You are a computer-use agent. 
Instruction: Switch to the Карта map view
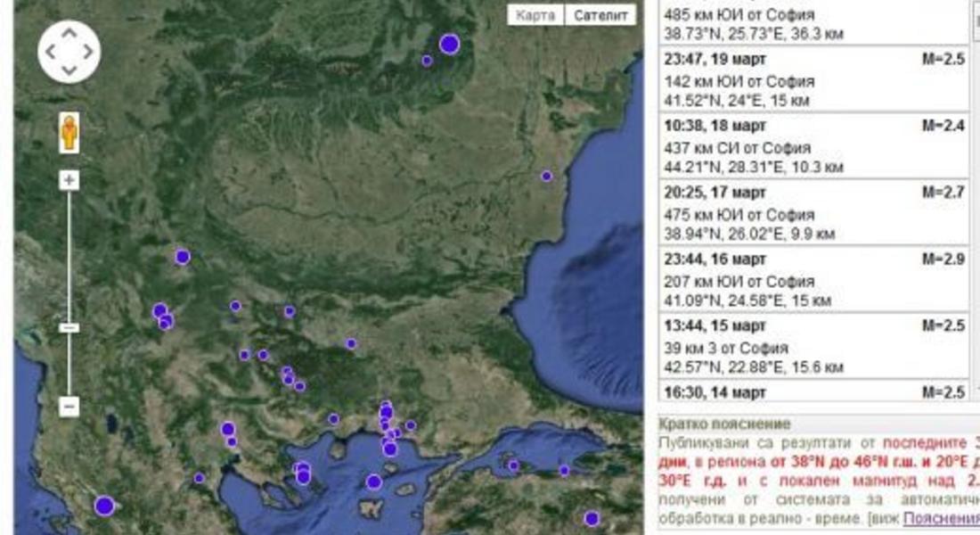click(535, 15)
